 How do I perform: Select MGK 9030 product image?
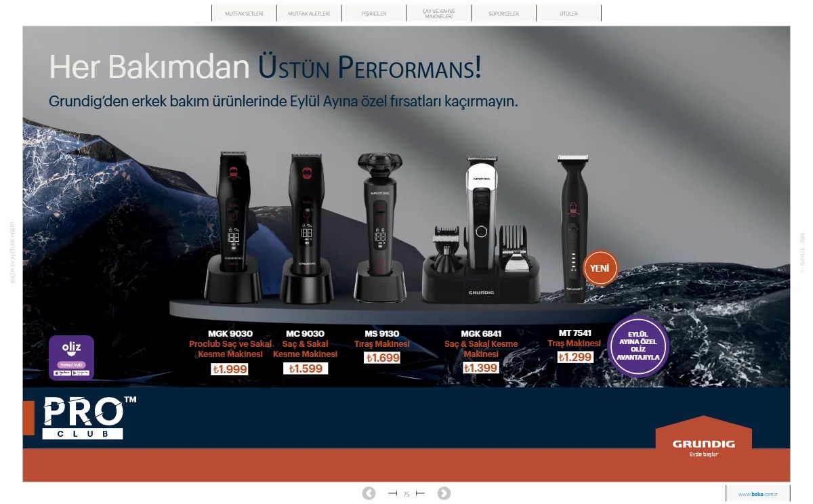(232, 226)
